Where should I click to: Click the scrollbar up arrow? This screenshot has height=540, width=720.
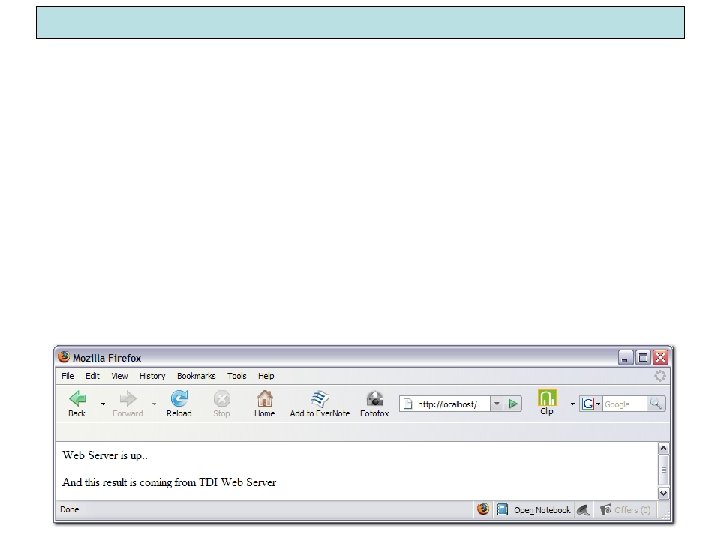point(664,449)
